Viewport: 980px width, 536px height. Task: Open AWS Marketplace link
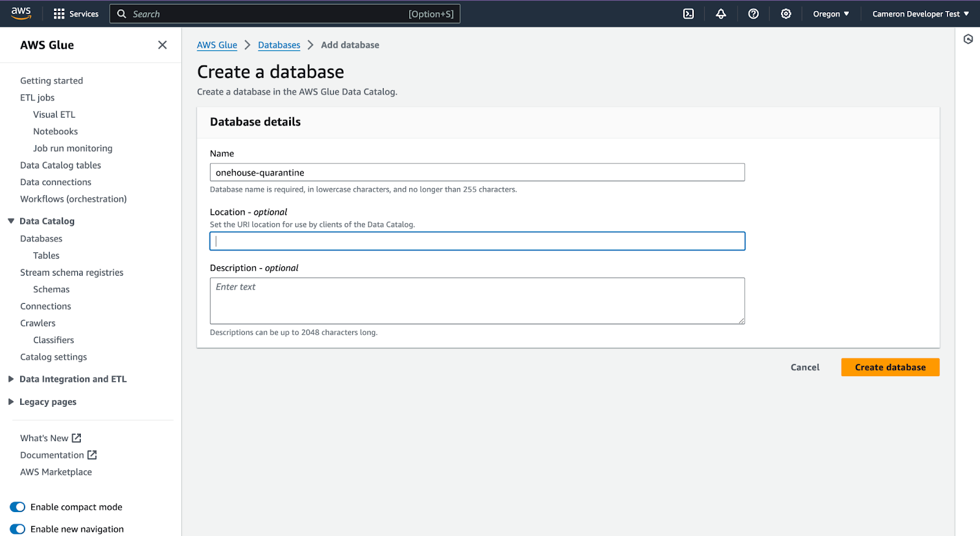coord(56,472)
